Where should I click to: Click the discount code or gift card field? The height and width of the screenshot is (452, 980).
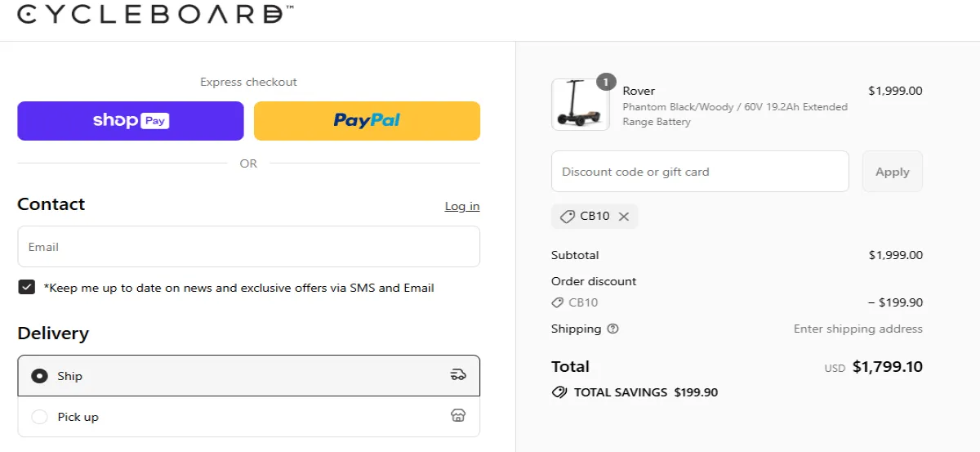tap(700, 172)
